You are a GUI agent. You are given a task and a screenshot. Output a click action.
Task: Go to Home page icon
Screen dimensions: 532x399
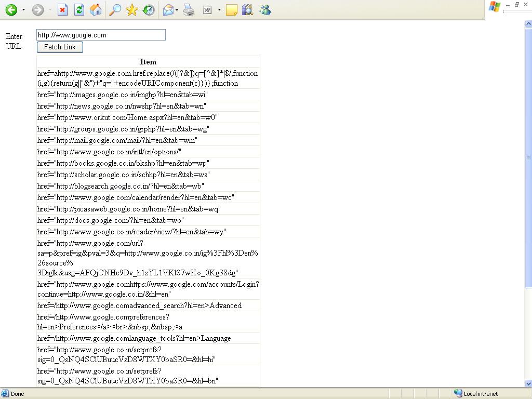(x=96, y=10)
